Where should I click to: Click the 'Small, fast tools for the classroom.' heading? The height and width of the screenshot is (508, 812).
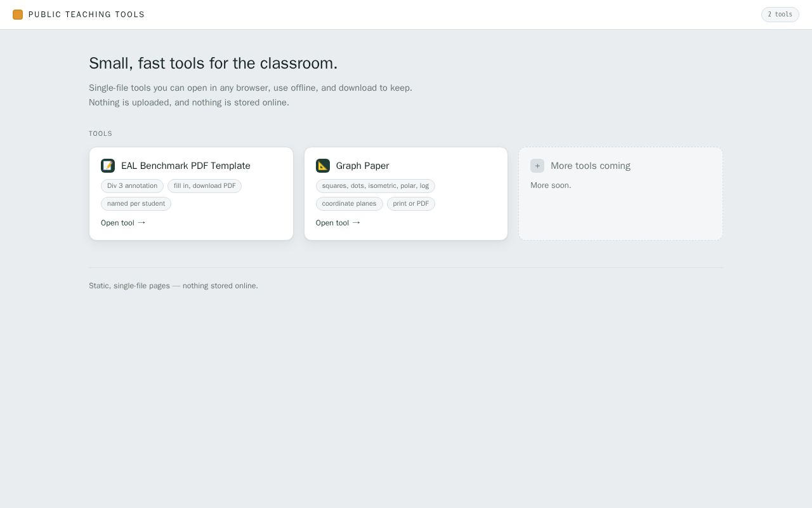(x=213, y=63)
